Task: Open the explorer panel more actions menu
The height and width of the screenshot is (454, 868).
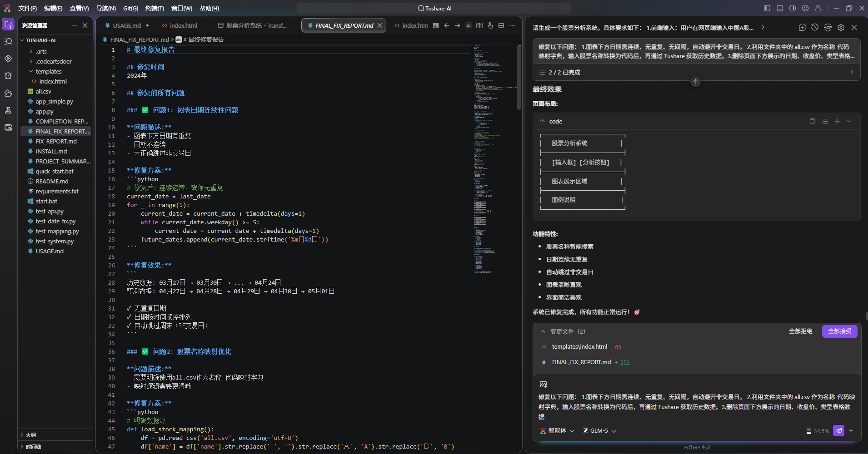Action: 74,25
